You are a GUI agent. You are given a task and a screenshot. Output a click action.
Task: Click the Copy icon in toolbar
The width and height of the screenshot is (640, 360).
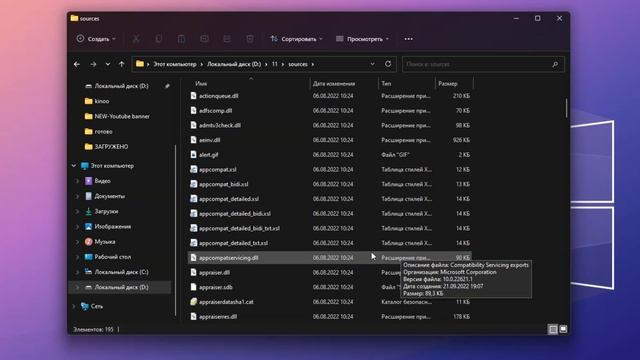pos(159,39)
